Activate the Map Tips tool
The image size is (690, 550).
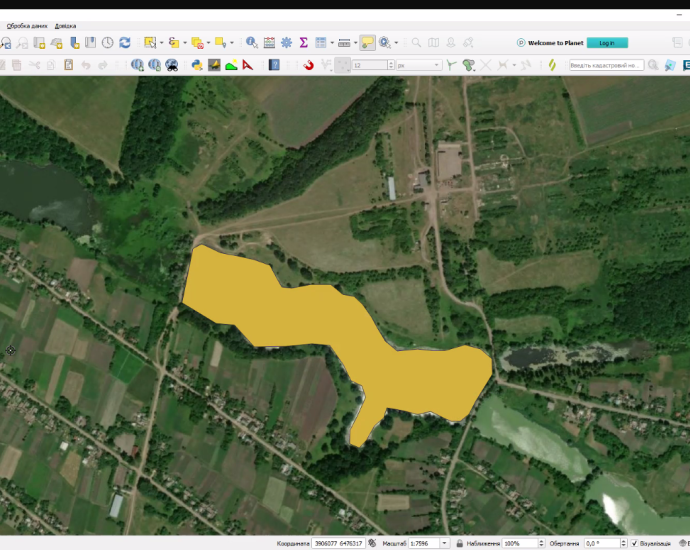click(367, 43)
